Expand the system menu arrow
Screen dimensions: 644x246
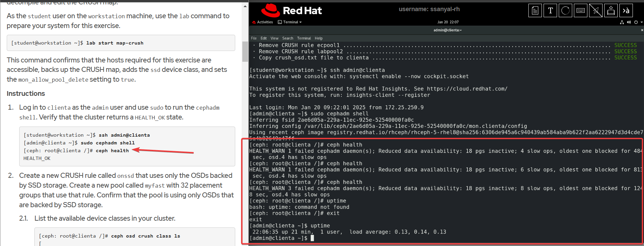(x=641, y=22)
